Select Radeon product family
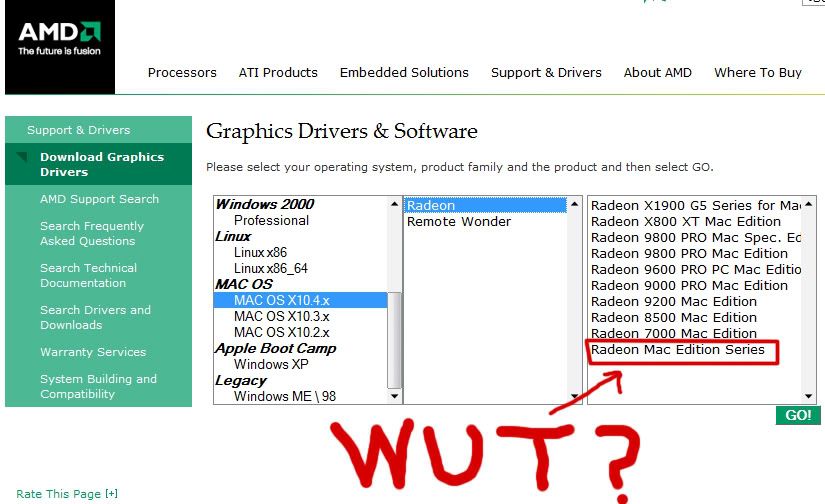This screenshot has height=504, width=825. (485, 205)
